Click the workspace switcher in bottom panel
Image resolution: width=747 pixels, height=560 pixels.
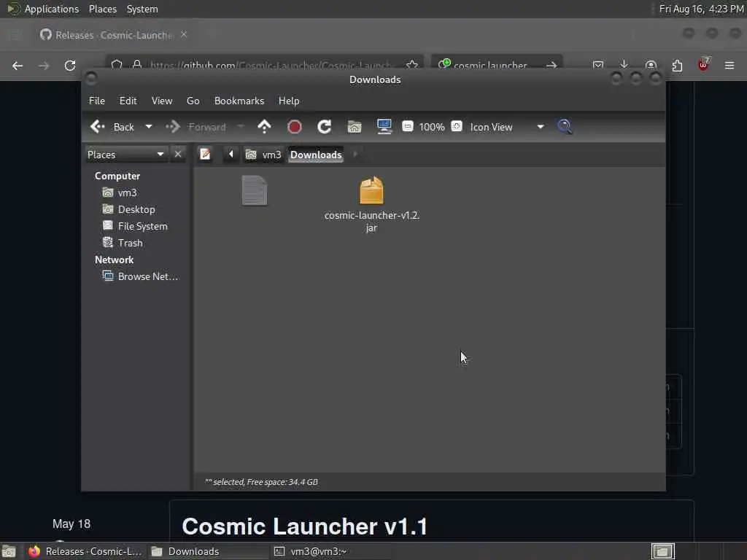pos(662,551)
